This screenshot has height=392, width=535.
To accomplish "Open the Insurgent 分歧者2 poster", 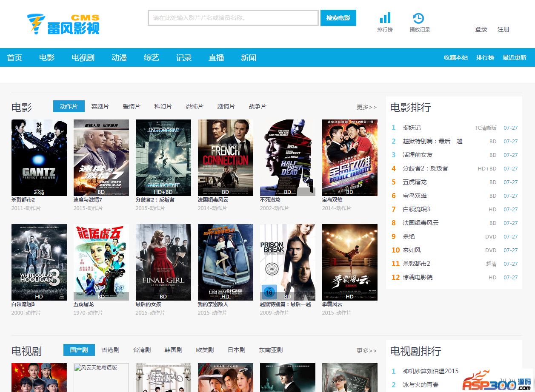I will click(x=163, y=158).
